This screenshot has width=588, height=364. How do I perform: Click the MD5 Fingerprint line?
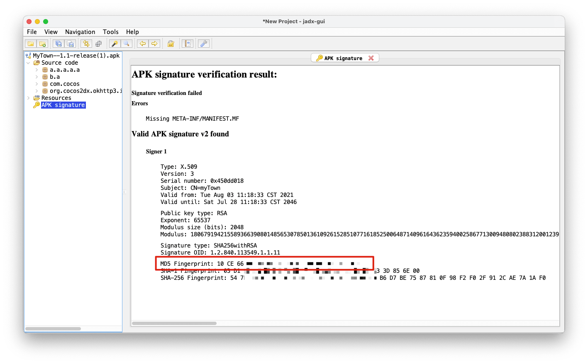pos(260,264)
